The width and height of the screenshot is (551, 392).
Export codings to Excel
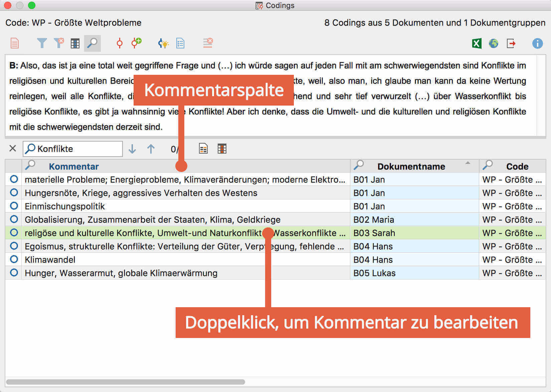tap(477, 43)
